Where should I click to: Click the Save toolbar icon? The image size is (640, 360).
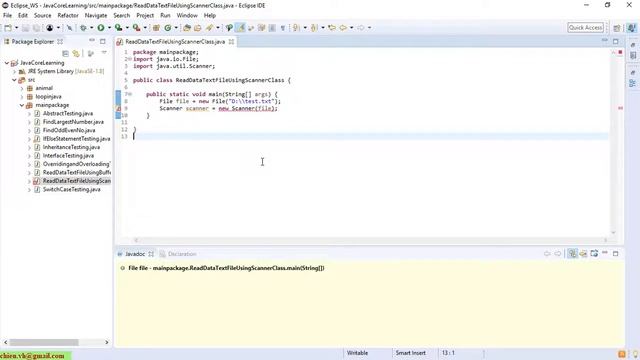point(25,28)
